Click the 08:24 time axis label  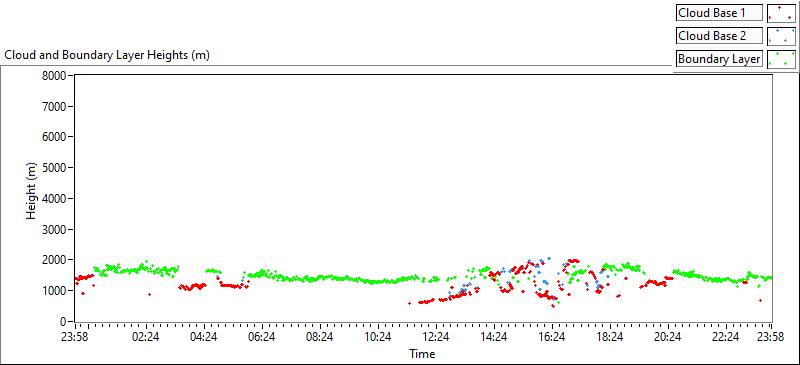[x=320, y=337]
